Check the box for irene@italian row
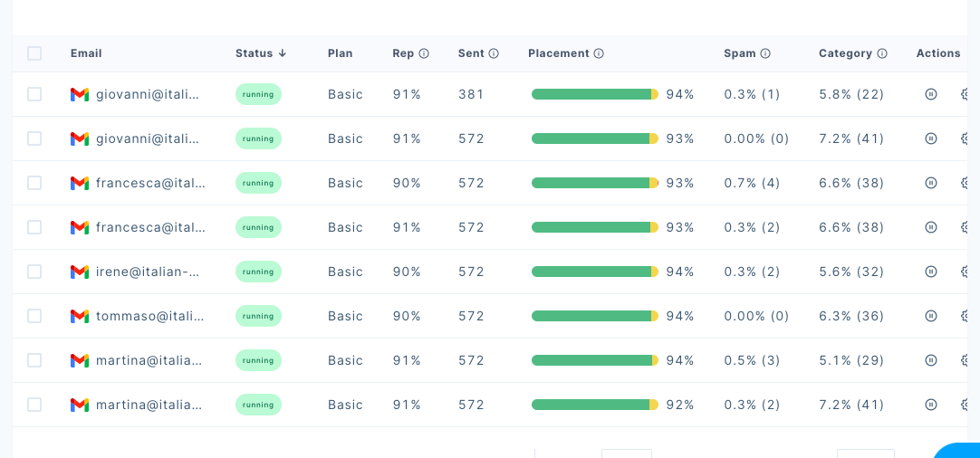 tap(34, 272)
